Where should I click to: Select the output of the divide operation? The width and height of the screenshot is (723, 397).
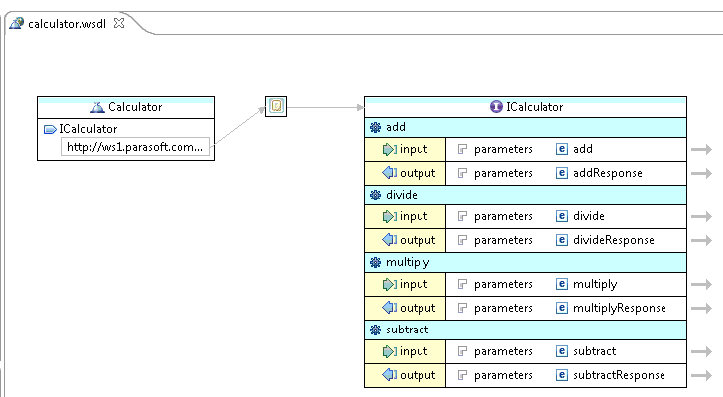click(x=405, y=240)
